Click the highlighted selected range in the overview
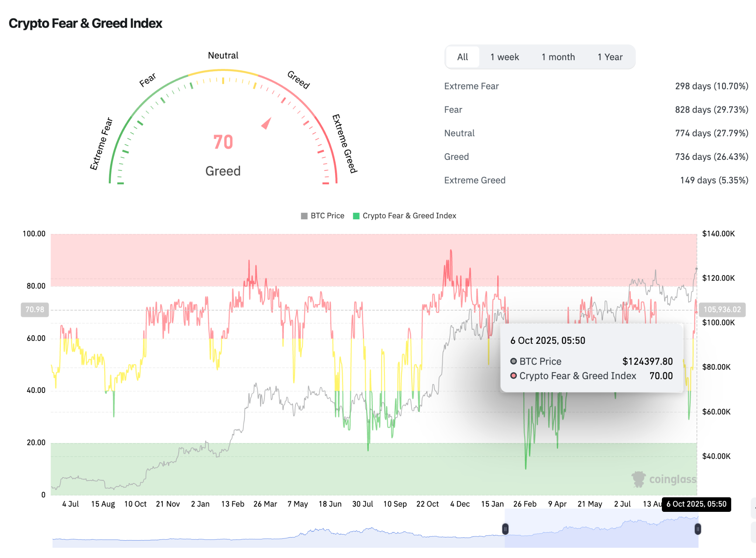This screenshot has height=558, width=756. pyautogui.click(x=601, y=532)
